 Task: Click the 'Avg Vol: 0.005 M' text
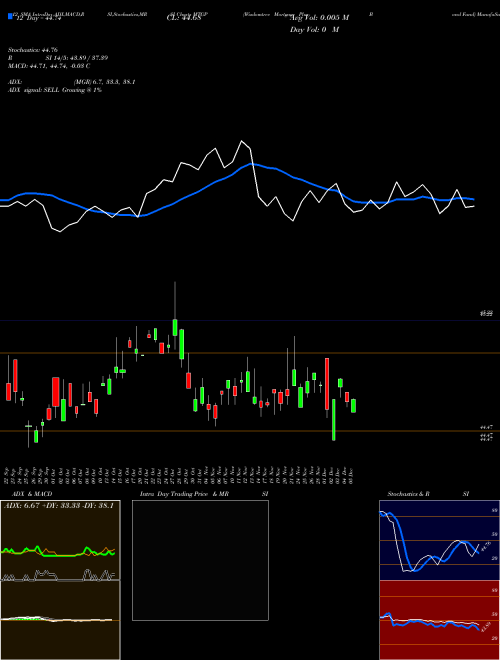[320, 18]
